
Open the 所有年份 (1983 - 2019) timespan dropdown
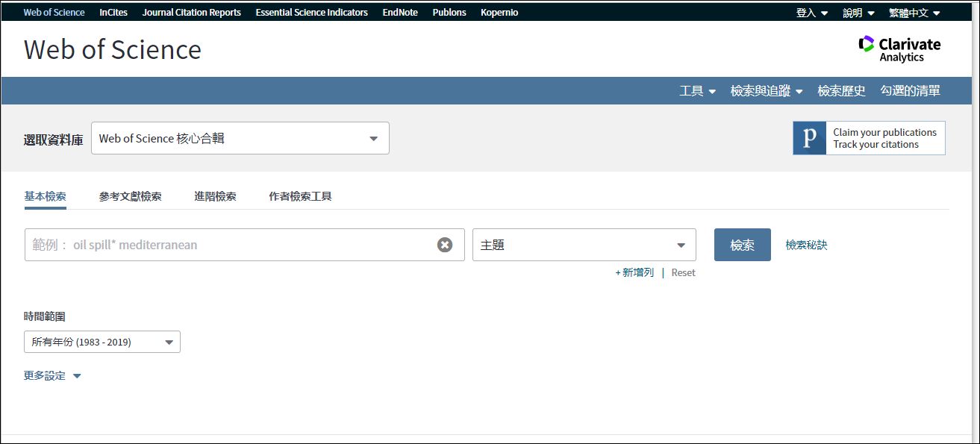[102, 342]
